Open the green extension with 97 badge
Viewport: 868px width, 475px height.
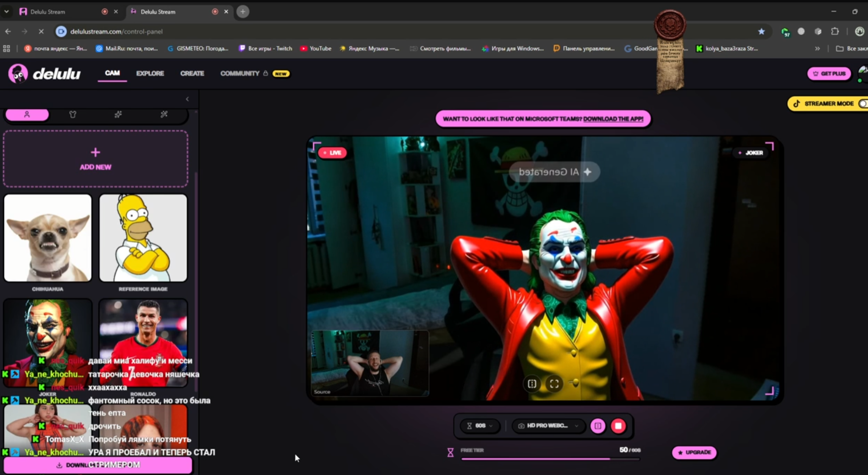tap(785, 32)
